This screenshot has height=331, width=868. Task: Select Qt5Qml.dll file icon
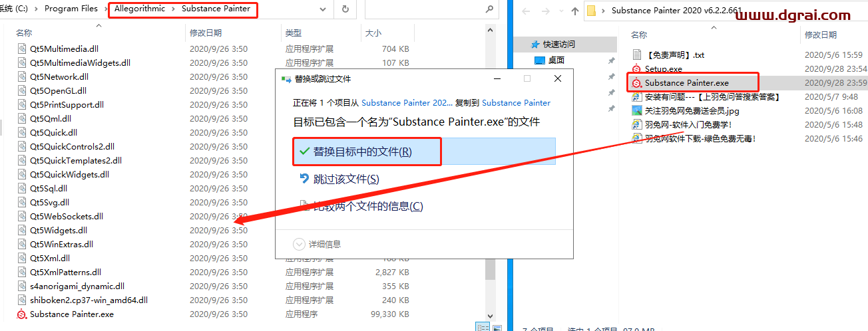point(22,119)
